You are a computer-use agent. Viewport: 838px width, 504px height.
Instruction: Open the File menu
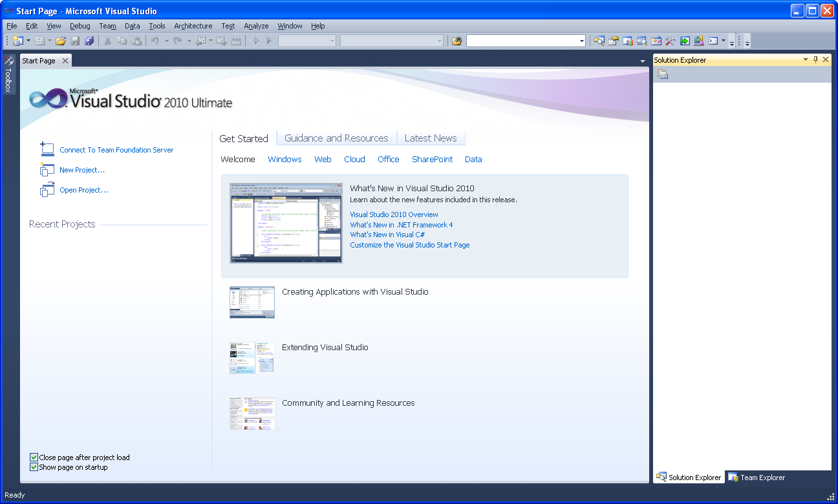[x=12, y=26]
